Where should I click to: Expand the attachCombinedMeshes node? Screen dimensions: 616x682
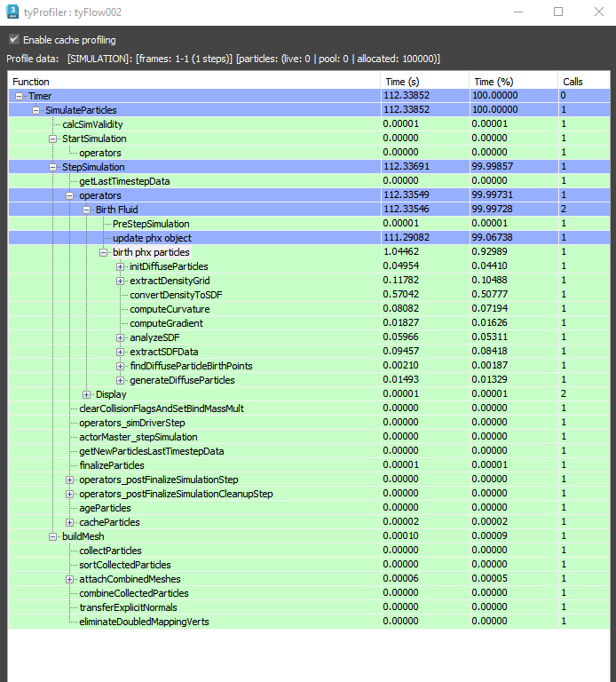(x=69, y=579)
